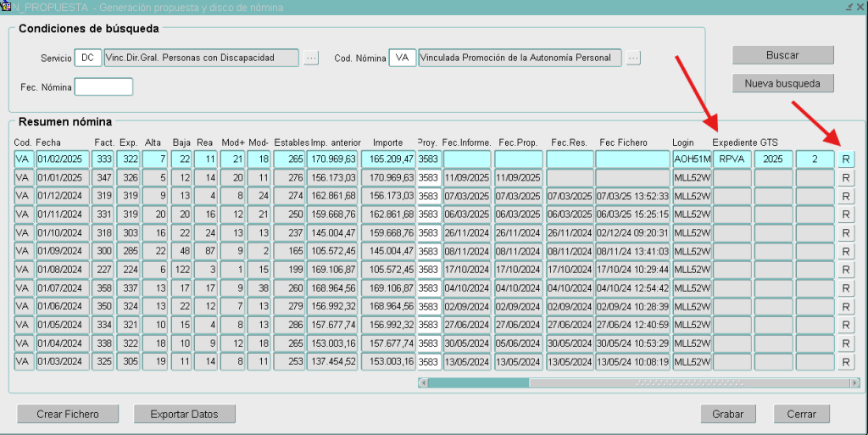Viewport: 868px width, 435px height.
Task: Select the Expediente field showing RPVA
Action: pos(732,159)
